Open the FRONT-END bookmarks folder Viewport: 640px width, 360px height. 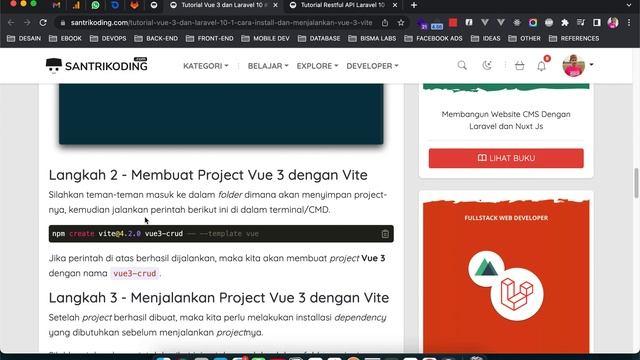210,38
